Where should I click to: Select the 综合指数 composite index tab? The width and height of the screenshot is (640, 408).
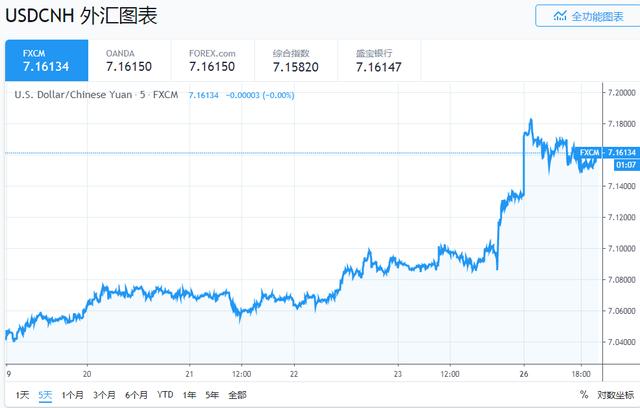(x=294, y=60)
